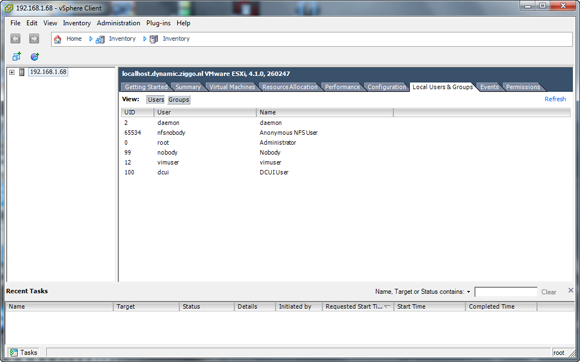Open the View menu
580x362 pixels.
pyautogui.click(x=50, y=23)
